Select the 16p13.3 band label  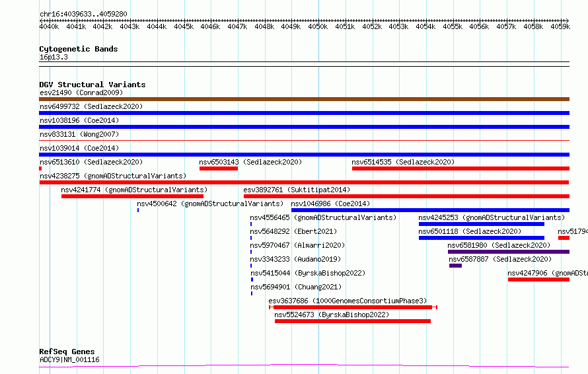(x=54, y=57)
